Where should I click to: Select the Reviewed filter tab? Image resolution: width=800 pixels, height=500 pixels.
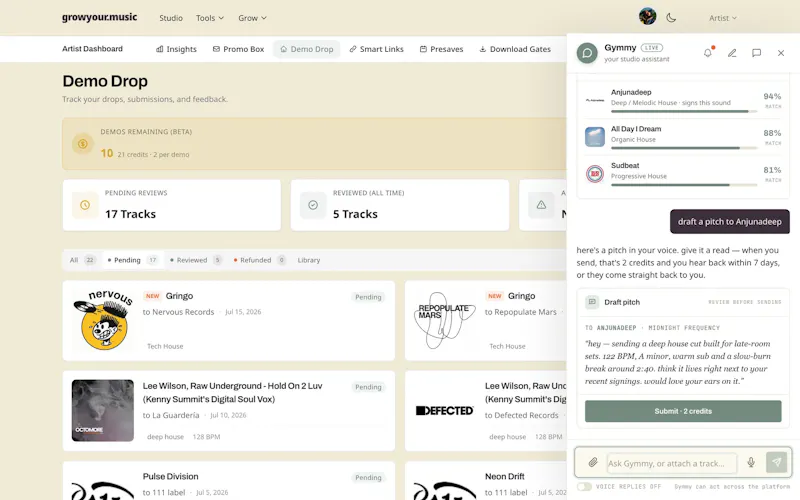click(195, 260)
